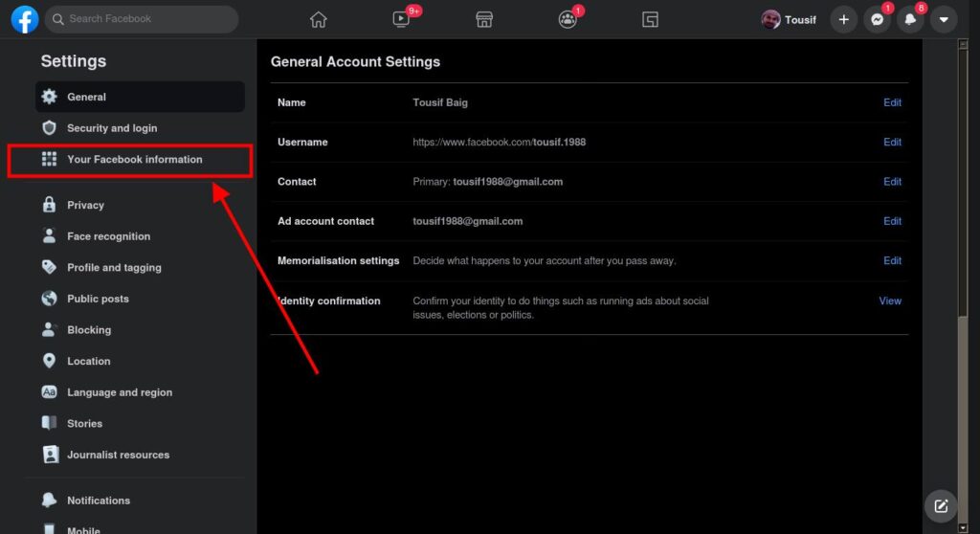Click the Stories book icon
Screen dimensions: 980x534
tap(50, 423)
